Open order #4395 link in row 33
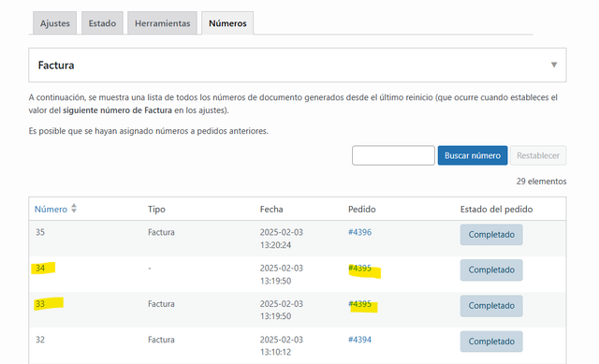Screen dimensions: 599x364 pos(359,304)
